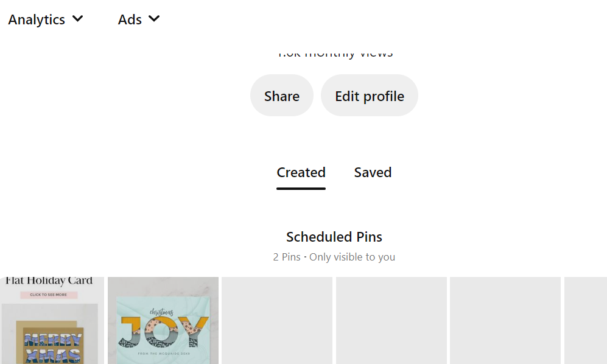The image size is (607, 364).
Task: Switch to the Saved tab
Action: pos(373,173)
